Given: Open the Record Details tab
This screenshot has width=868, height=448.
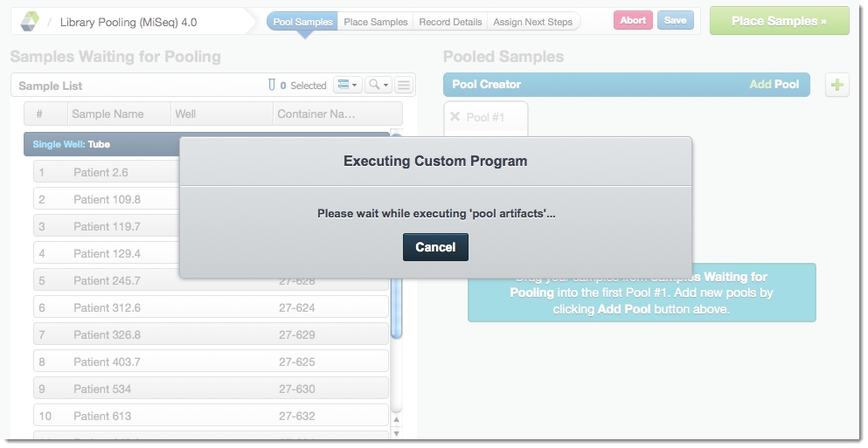Looking at the screenshot, I should (x=450, y=22).
